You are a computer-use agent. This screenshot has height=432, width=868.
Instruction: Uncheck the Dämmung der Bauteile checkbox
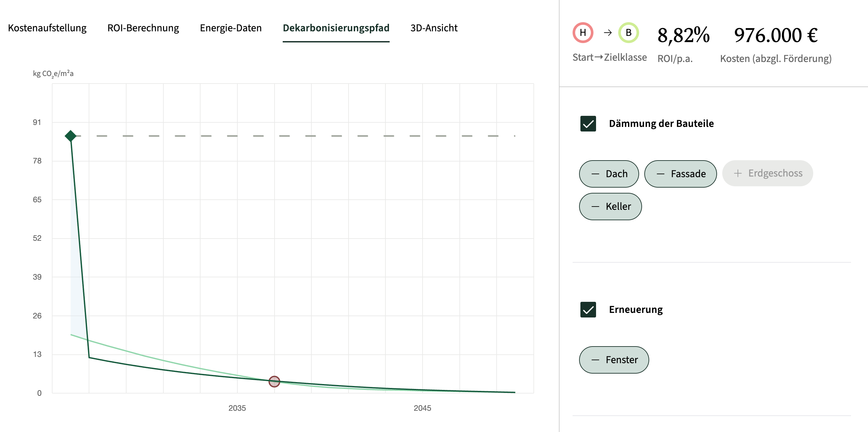click(588, 123)
